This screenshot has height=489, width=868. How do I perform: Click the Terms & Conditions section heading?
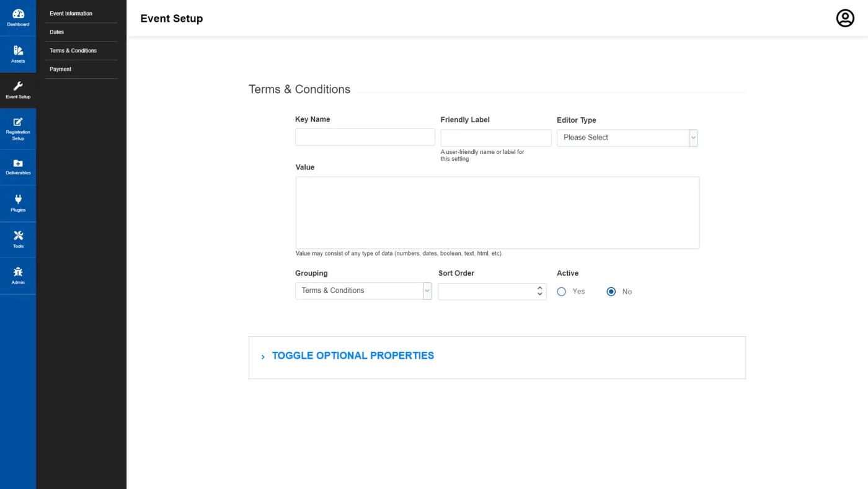(299, 89)
